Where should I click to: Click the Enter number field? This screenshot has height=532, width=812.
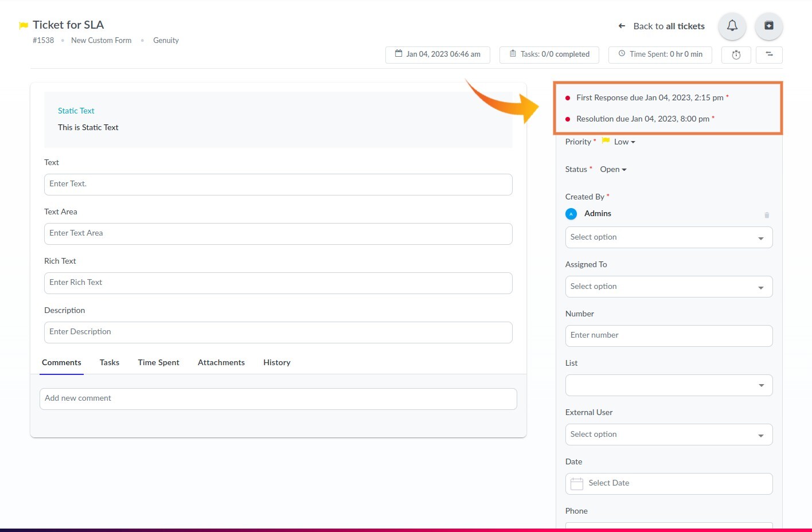669,336
